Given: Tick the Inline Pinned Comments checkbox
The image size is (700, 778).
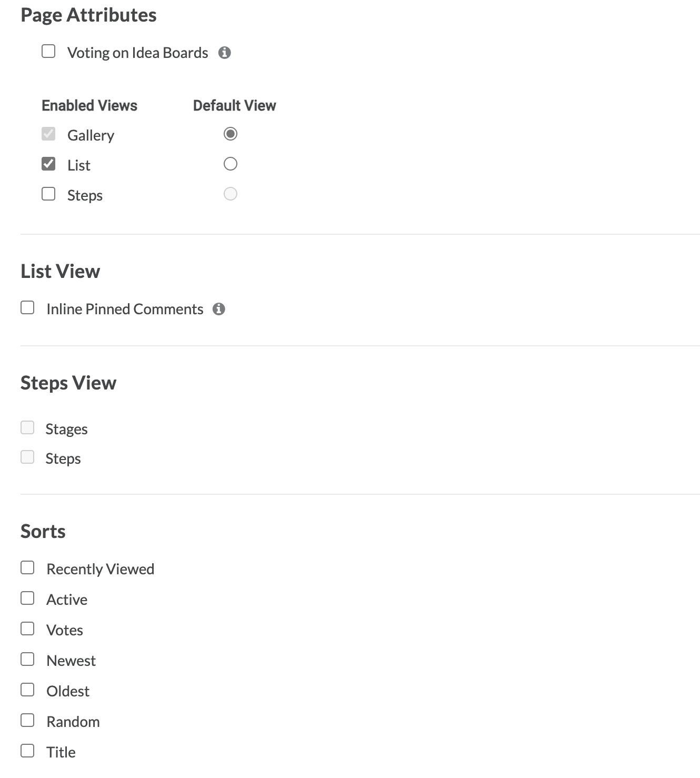Looking at the screenshot, I should point(27,307).
